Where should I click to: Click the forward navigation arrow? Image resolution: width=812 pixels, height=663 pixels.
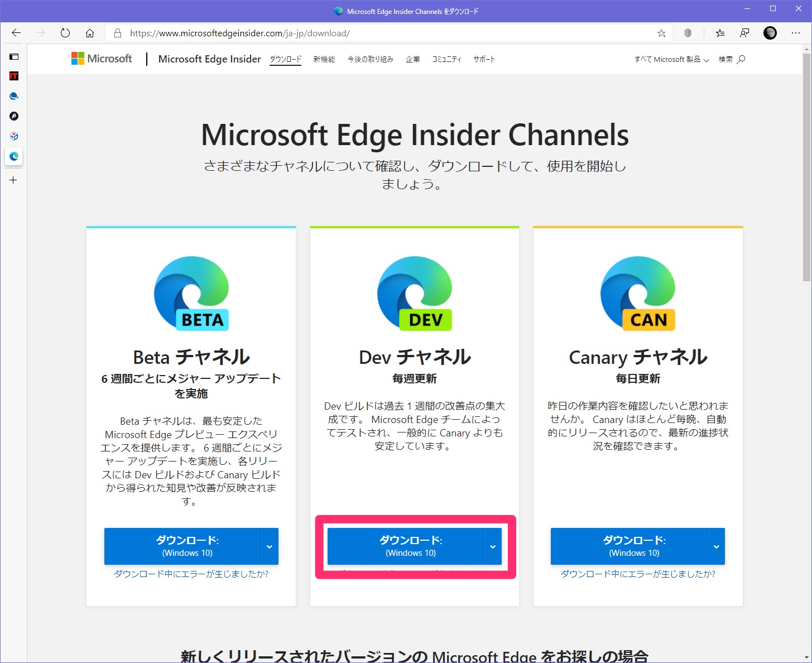pos(41,33)
